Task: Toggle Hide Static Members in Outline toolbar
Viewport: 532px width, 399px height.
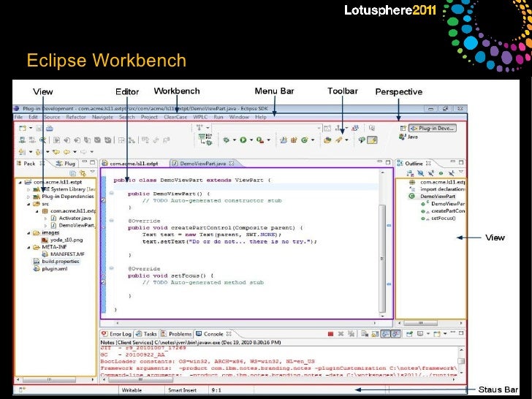Action: (x=431, y=173)
